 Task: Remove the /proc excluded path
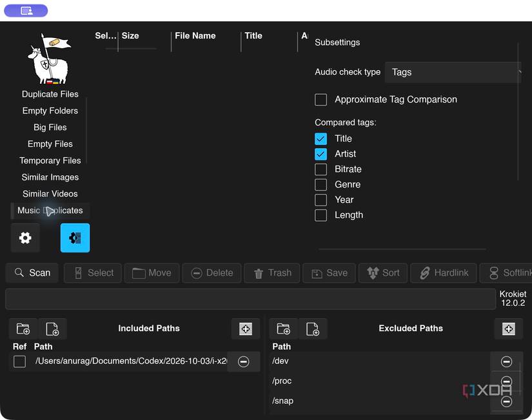coord(506,381)
